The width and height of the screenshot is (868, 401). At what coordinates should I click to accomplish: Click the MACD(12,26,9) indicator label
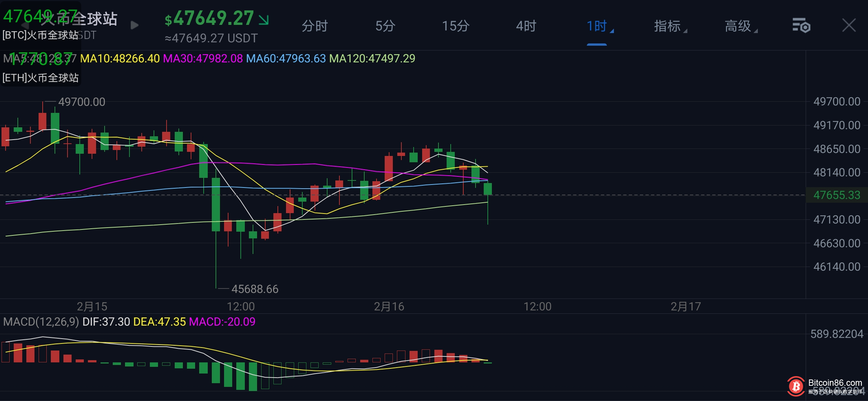(41, 322)
